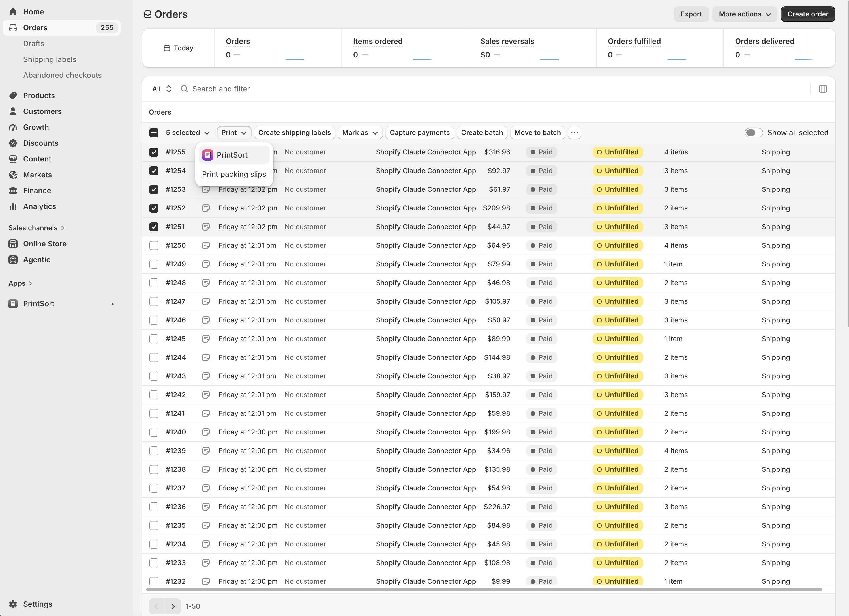This screenshot has height=616, width=849.
Task: Toggle the select-all orders checkbox
Action: point(154,133)
